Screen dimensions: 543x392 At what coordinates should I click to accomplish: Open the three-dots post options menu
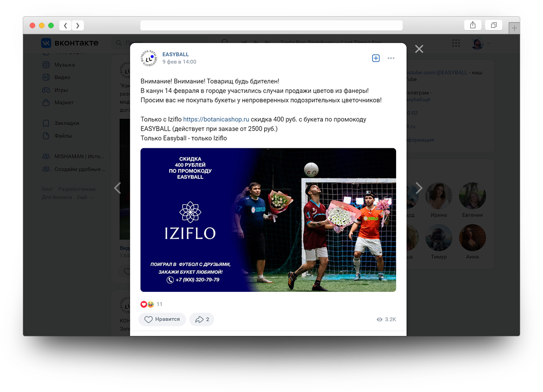click(391, 58)
